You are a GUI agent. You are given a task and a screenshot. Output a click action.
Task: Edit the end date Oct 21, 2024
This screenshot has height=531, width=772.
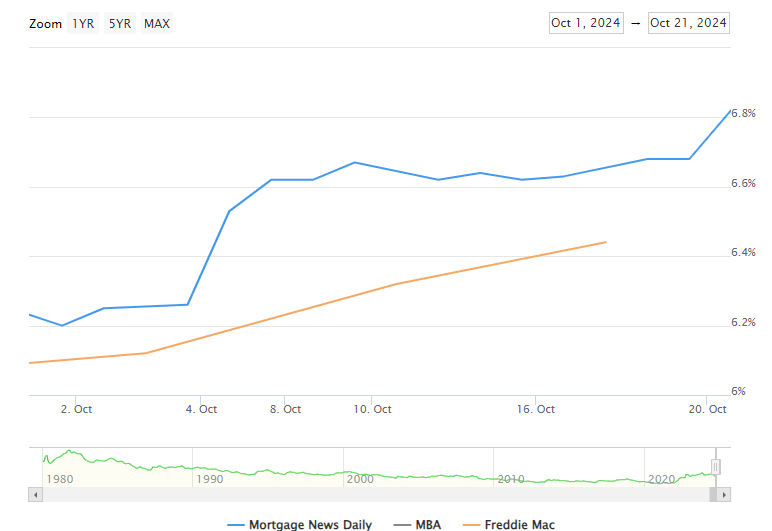(x=688, y=23)
